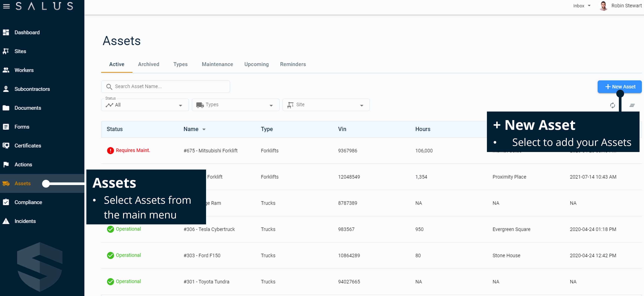Select the Workers icon

6,70
